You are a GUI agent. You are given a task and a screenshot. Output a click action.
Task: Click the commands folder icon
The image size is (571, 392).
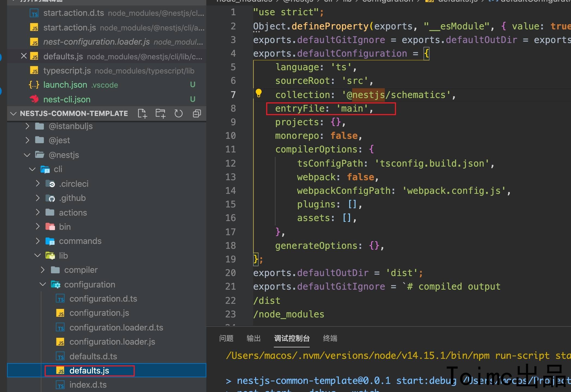click(50, 241)
